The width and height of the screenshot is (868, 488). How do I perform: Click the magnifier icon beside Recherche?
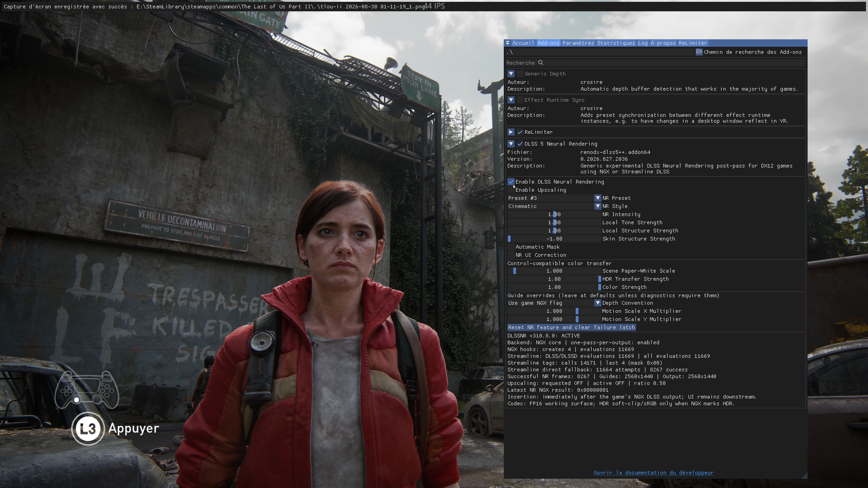(x=540, y=63)
